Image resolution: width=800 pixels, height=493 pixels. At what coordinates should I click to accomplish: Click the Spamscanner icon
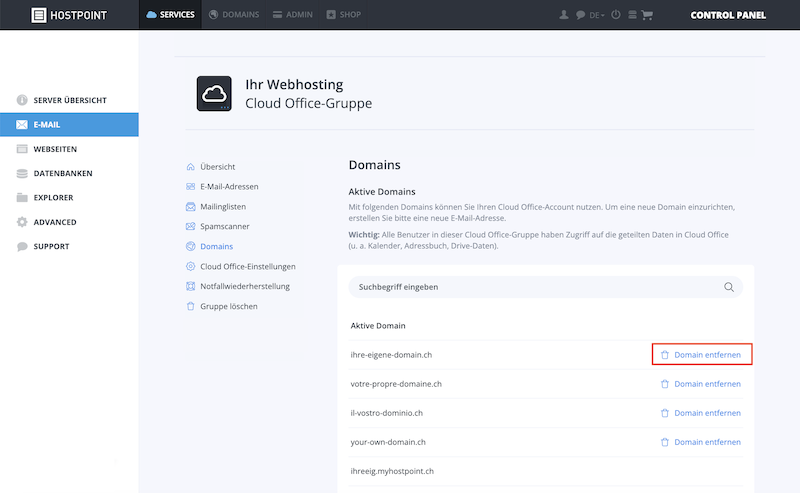191,227
